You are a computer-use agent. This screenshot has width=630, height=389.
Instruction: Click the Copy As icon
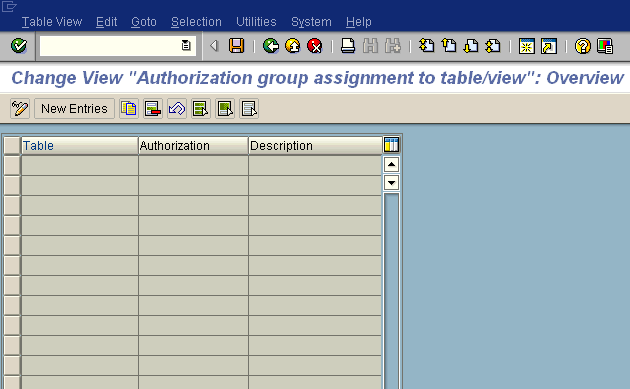(x=129, y=109)
